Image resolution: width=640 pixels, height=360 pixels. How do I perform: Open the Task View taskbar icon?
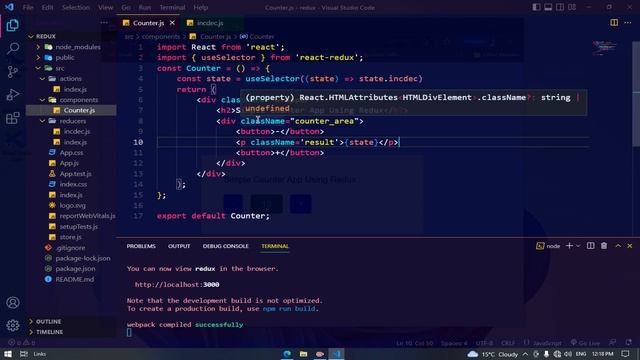24,354
